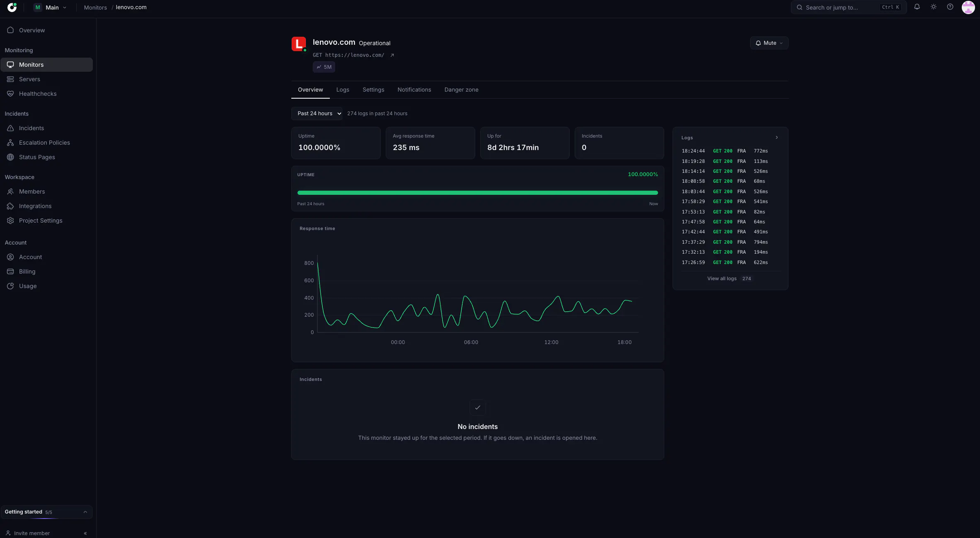Select Monitors in the sidebar
The height and width of the screenshot is (538, 980).
(46, 65)
